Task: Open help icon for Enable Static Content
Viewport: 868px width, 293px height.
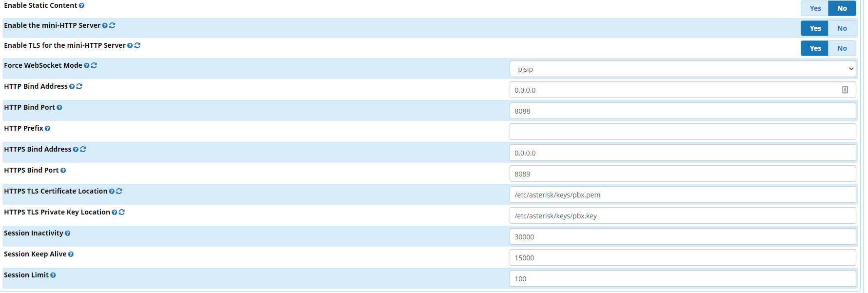Action: [81, 6]
